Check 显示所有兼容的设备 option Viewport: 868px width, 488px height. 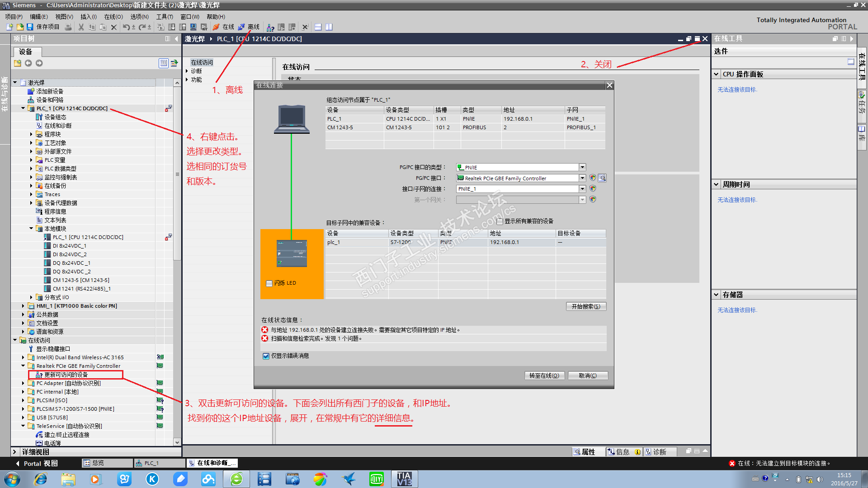[x=500, y=221]
